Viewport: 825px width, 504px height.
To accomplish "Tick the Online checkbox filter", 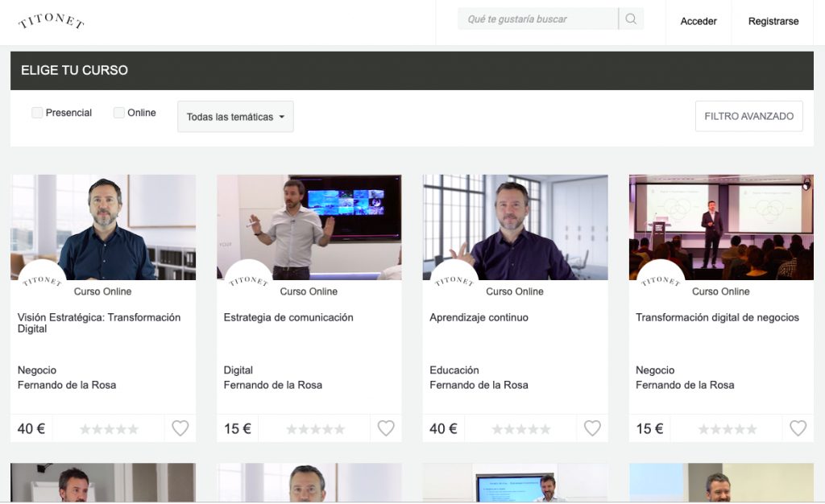I will pyautogui.click(x=119, y=113).
